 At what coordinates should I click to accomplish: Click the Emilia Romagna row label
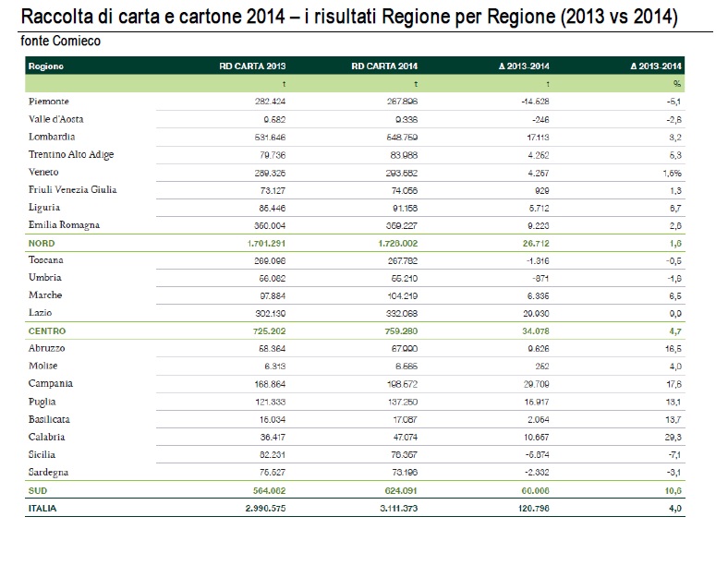pos(64,225)
